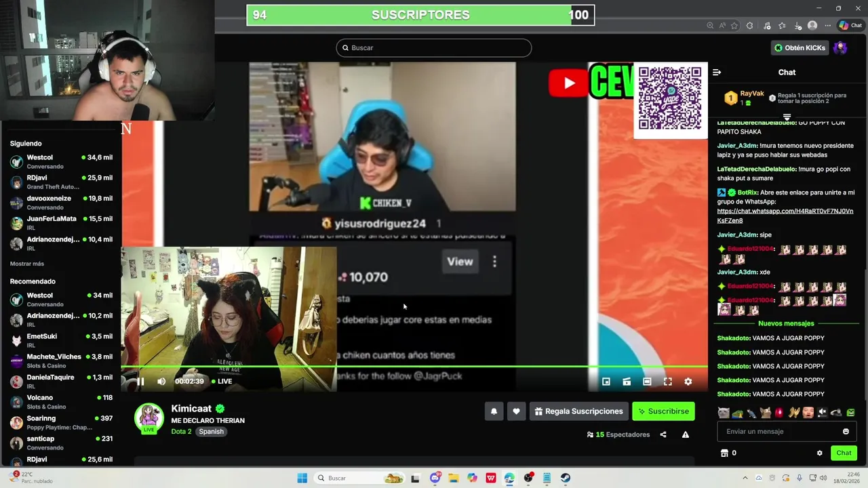The width and height of the screenshot is (868, 488).
Task: Click the browser zoom magnifier icon
Action: click(710, 26)
